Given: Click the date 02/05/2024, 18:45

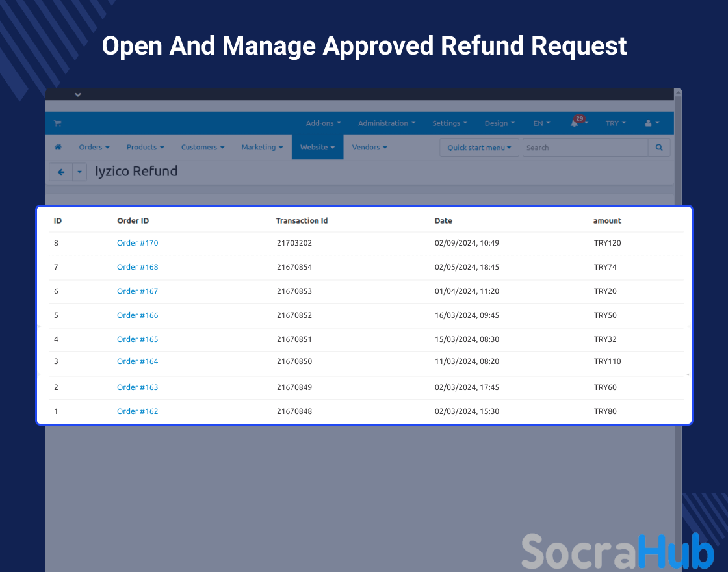Looking at the screenshot, I should [467, 267].
